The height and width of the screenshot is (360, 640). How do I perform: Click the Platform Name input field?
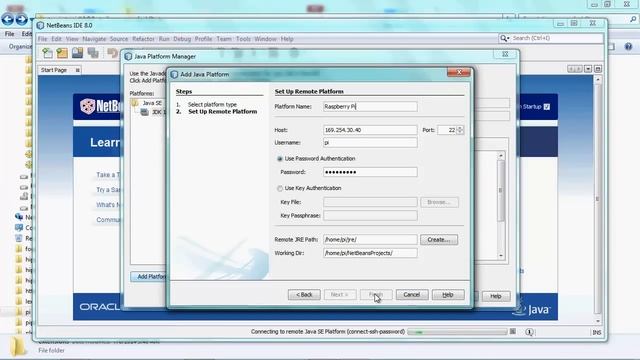[x=370, y=107]
